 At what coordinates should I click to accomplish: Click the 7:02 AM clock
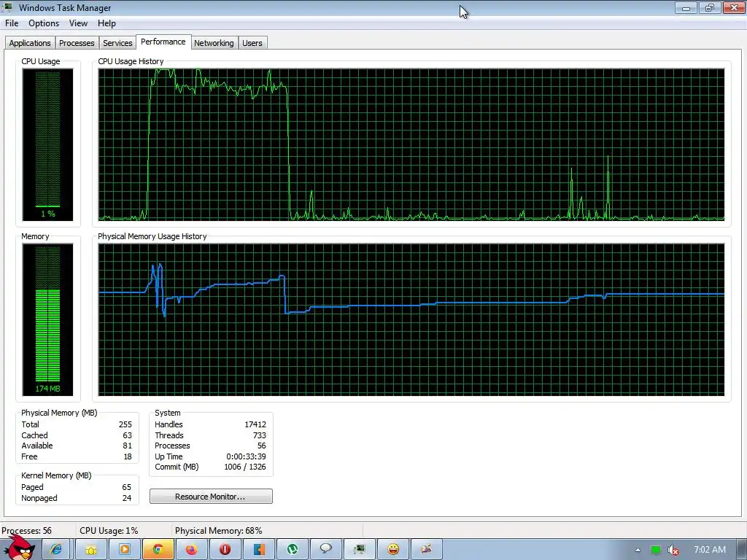[x=710, y=550]
